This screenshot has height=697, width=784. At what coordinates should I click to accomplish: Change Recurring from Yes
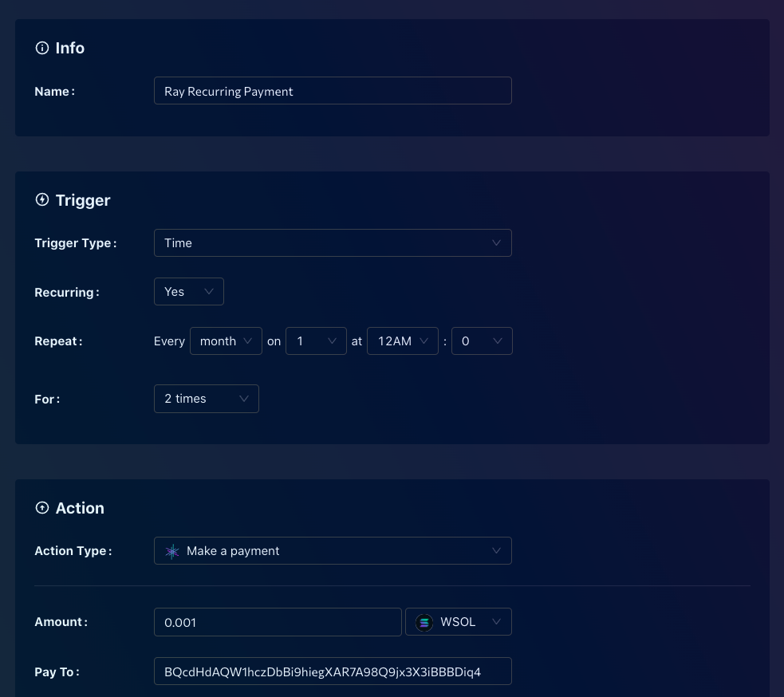click(188, 291)
